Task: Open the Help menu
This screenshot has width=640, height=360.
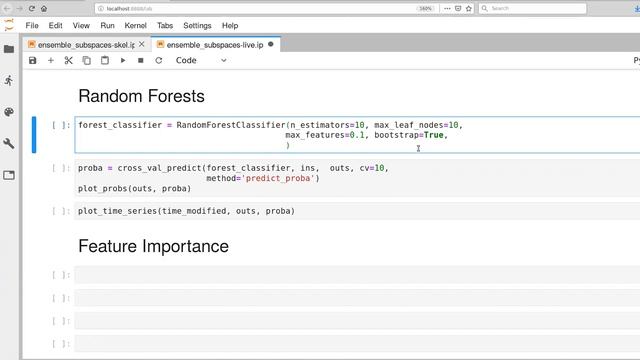Action: pyautogui.click(x=230, y=25)
